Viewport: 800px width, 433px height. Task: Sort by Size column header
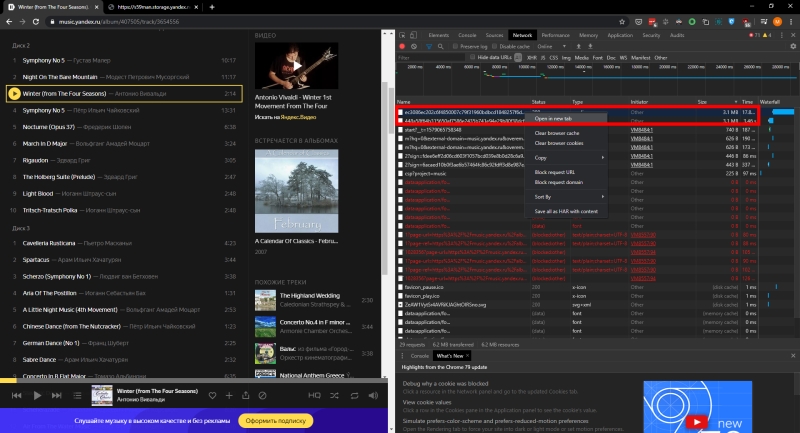tap(718, 102)
